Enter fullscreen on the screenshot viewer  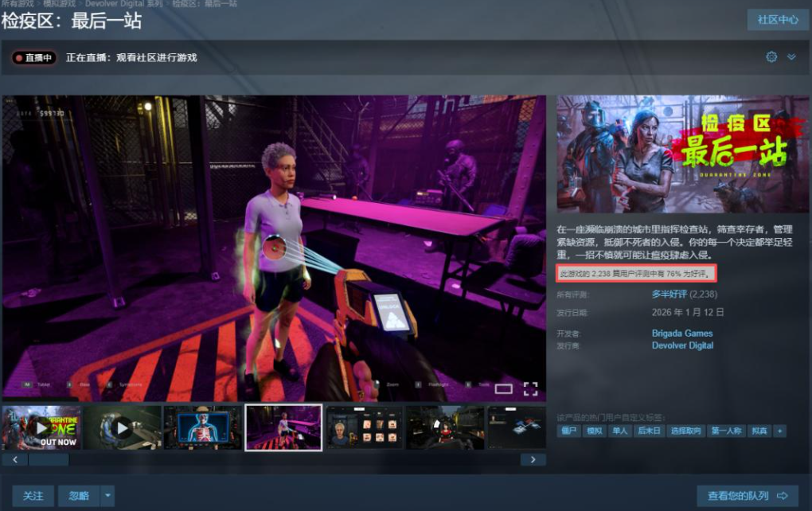(530, 388)
